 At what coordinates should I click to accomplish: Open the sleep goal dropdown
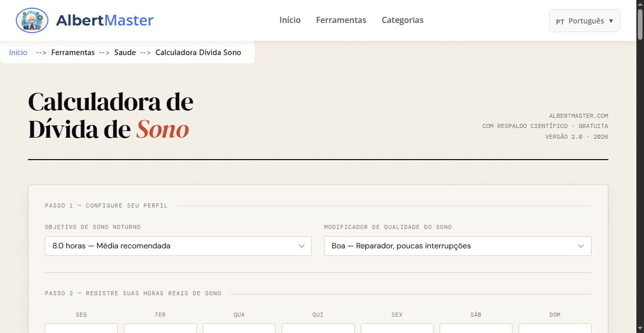coord(178,246)
